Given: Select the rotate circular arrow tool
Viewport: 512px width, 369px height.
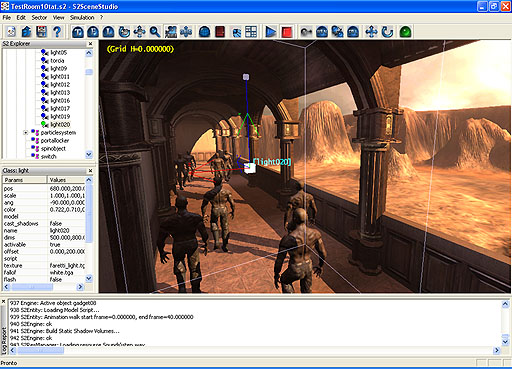Looking at the screenshot, I should coord(387,32).
